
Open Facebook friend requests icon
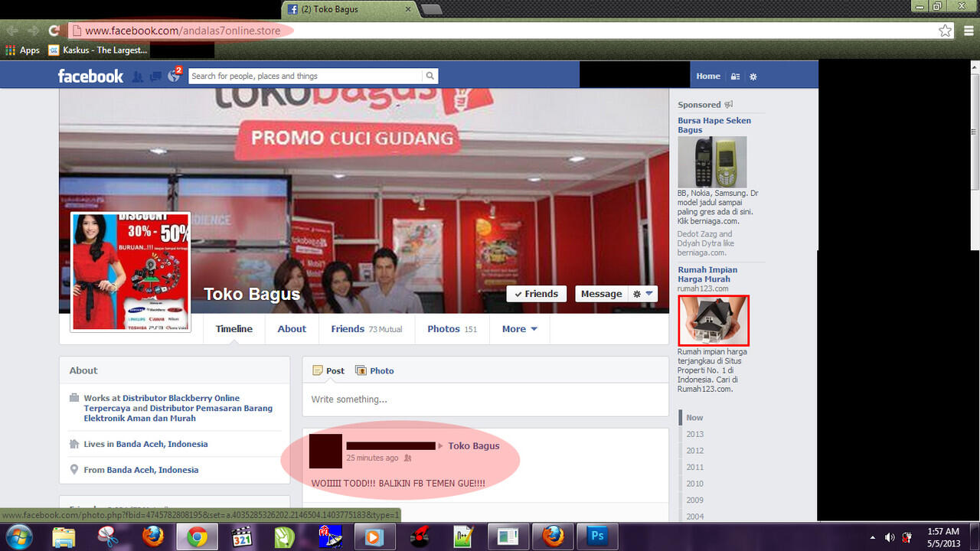point(138,77)
